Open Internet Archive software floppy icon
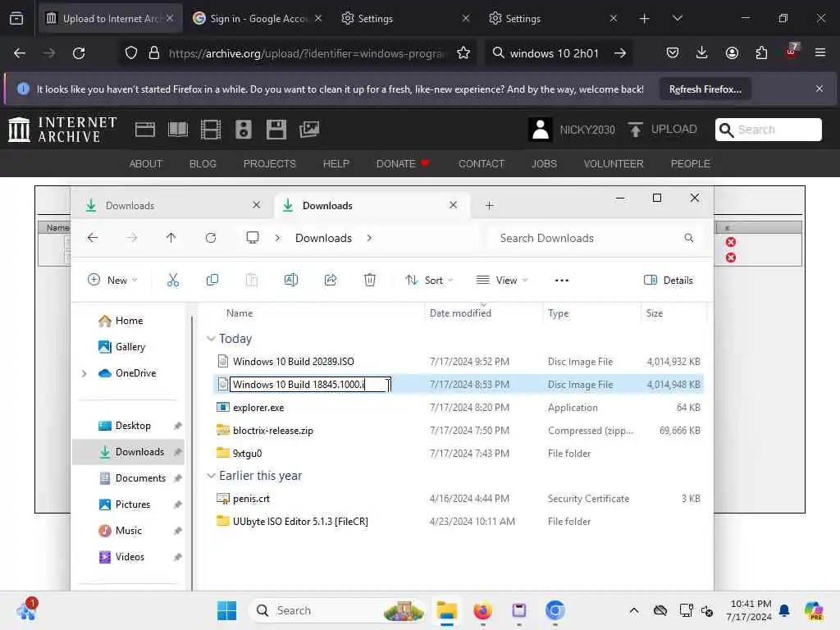Viewport: 840px width, 630px height. pos(276,130)
